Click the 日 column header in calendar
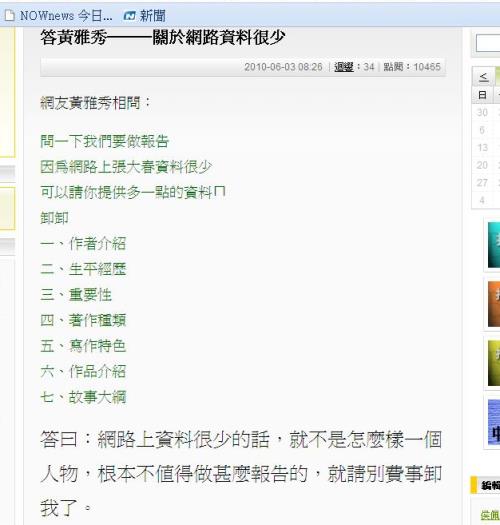This screenshot has height=525, width=500. pyautogui.click(x=482, y=95)
